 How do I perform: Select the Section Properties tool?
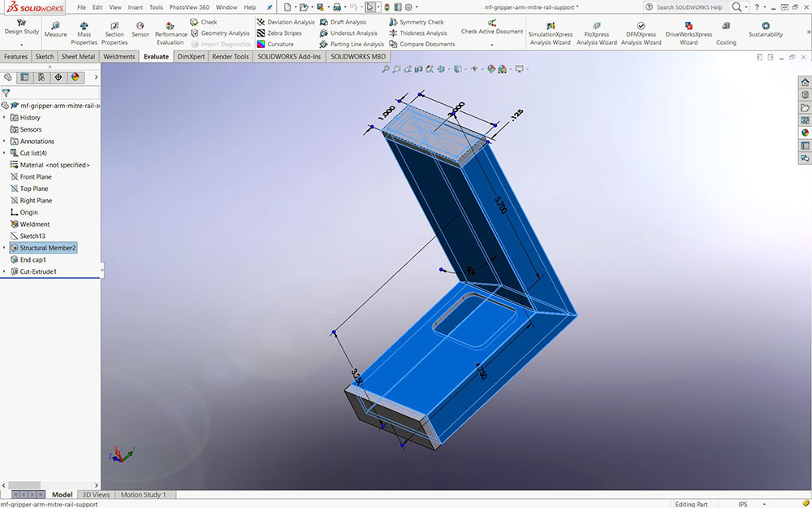(114, 27)
